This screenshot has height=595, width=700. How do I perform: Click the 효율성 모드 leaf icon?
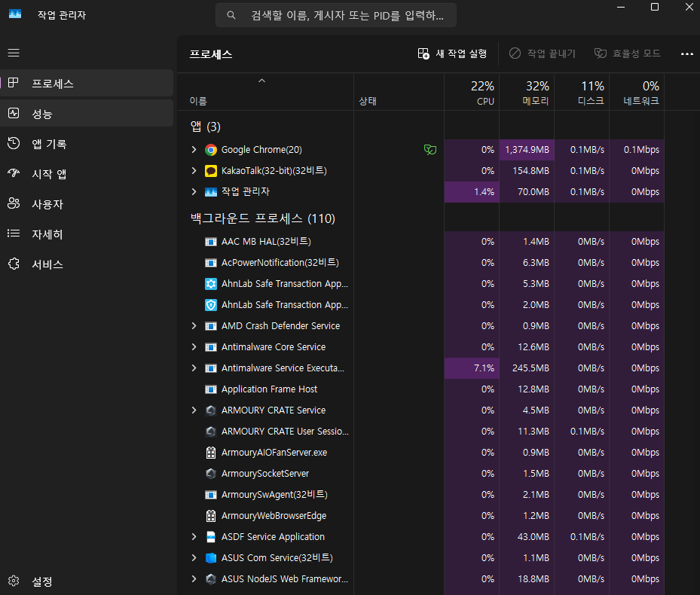coord(601,53)
